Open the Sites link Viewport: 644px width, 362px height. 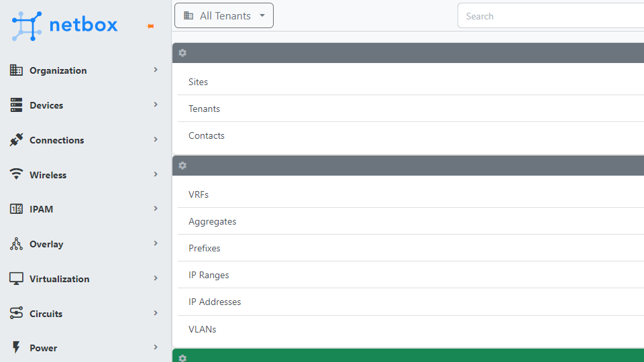[x=198, y=82]
